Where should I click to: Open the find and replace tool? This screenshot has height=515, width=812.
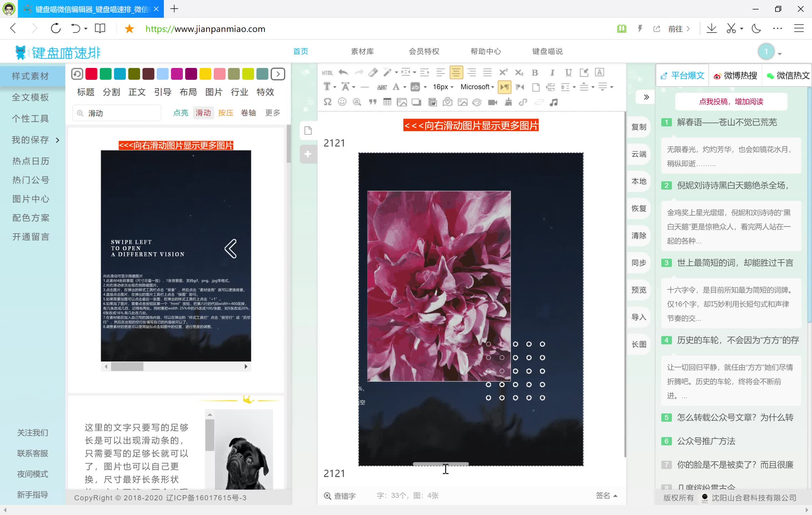(x=357, y=102)
